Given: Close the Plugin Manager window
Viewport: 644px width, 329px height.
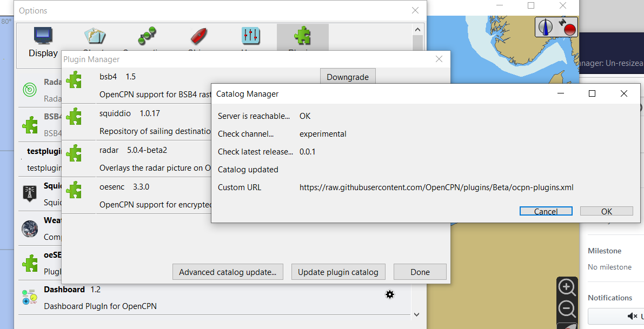Looking at the screenshot, I should 439,59.
